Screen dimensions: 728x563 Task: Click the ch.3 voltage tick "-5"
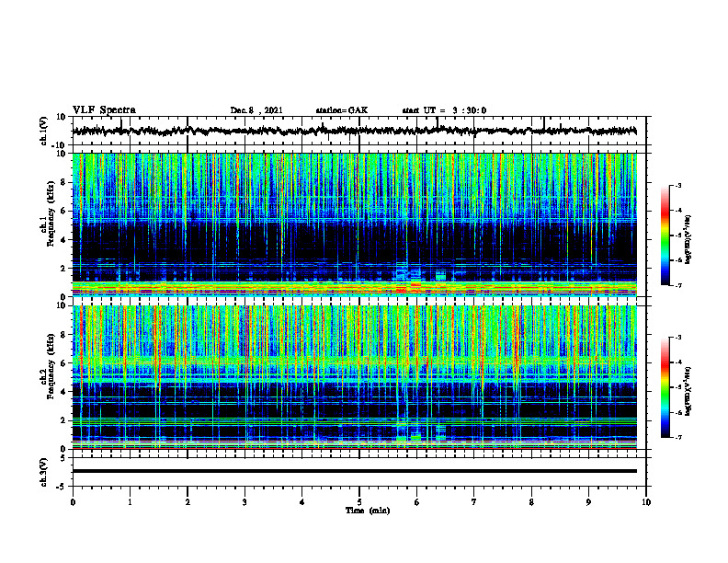(x=62, y=487)
